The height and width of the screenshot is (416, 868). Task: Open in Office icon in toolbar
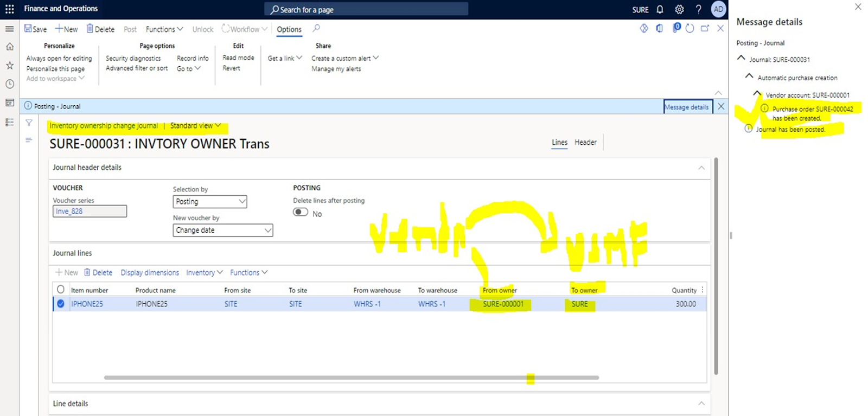click(x=659, y=28)
